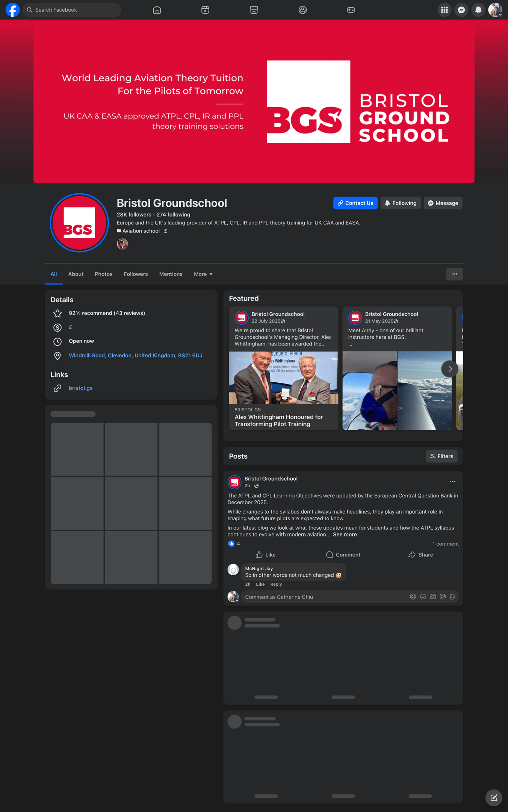Image resolution: width=508 pixels, height=812 pixels.
Task: Click the BGS Bristol Ground School cover photo
Action: tap(254, 101)
